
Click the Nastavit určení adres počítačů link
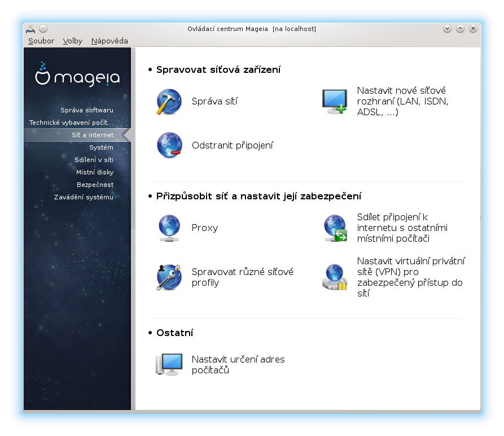pos(238,365)
